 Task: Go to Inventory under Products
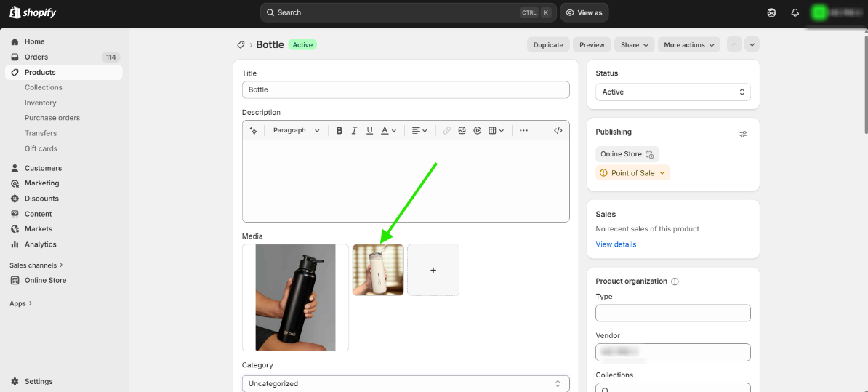(x=41, y=103)
